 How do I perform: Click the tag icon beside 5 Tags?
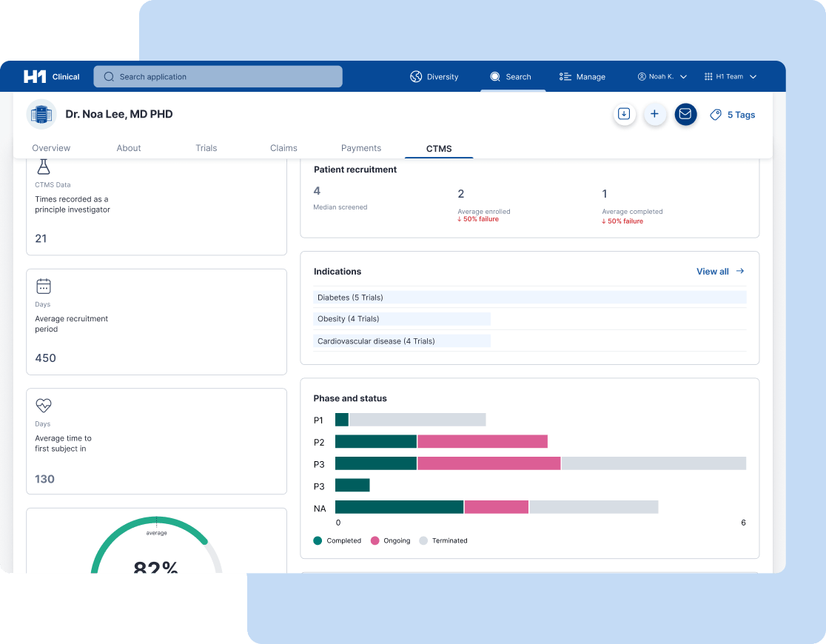(716, 115)
